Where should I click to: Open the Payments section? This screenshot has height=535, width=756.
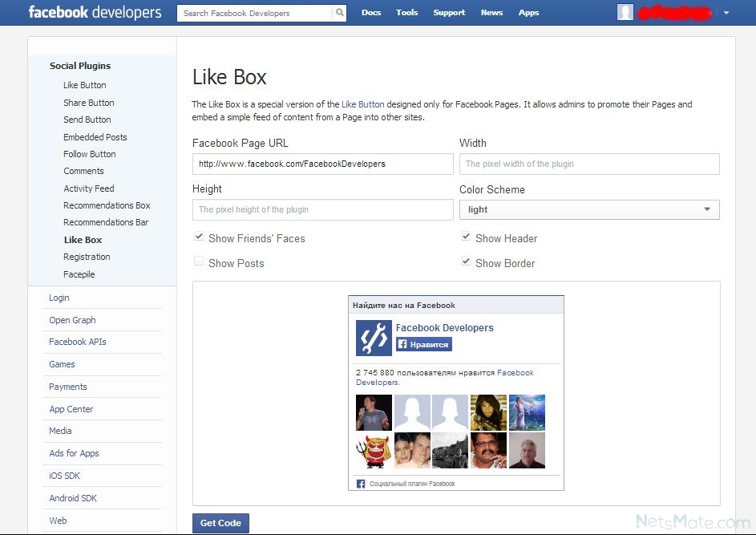tap(68, 387)
